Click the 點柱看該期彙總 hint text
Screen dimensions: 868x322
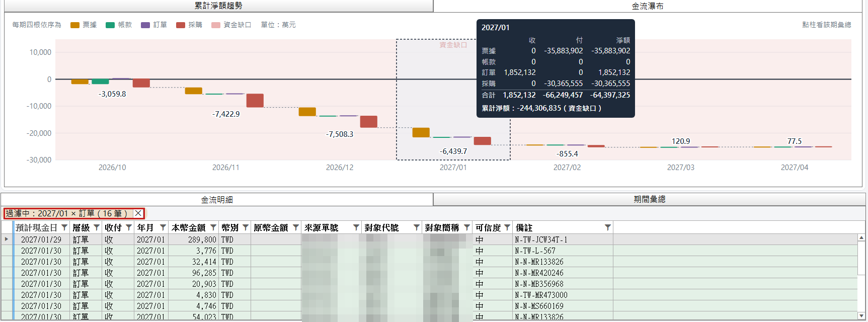tap(827, 25)
